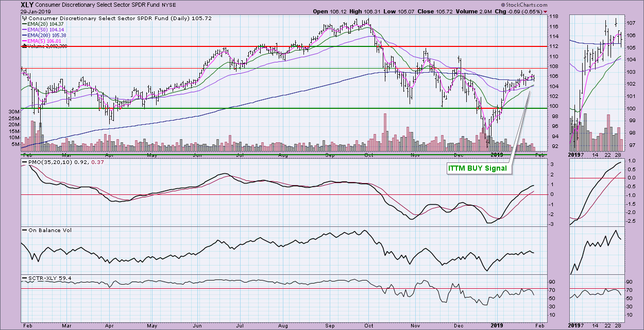Screen dimensions: 644x330
Task: Click the -3 label on PMO axis
Action: click(551, 224)
